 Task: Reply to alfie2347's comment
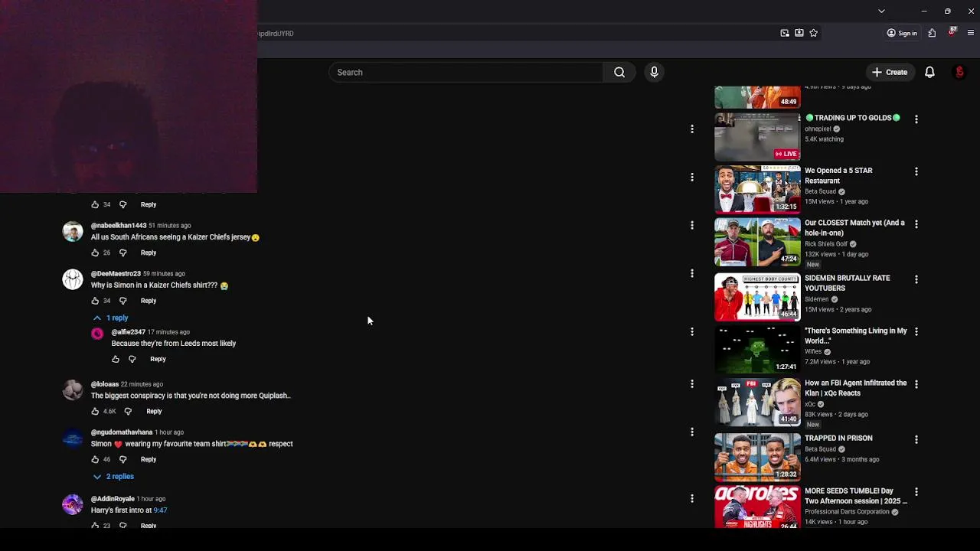coord(158,359)
